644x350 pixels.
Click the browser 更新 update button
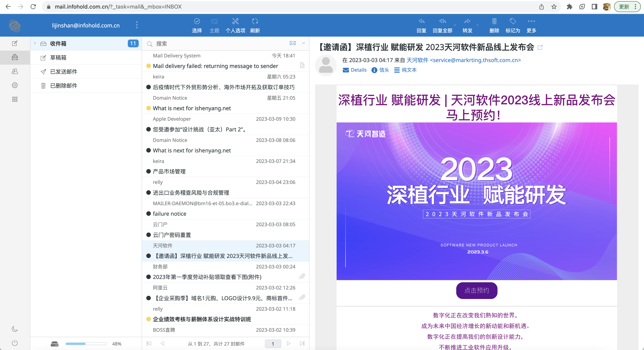coord(627,7)
